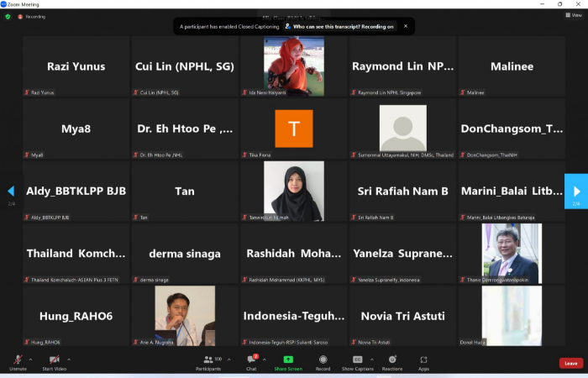588x378 pixels.
Task: Go to previous gallery page with left arrow
Action: [11, 191]
